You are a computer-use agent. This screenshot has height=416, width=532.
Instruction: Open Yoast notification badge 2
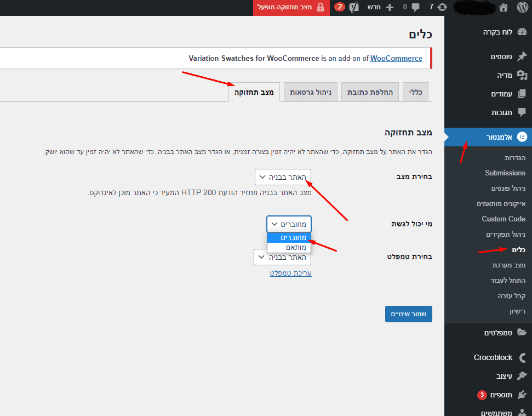click(340, 7)
